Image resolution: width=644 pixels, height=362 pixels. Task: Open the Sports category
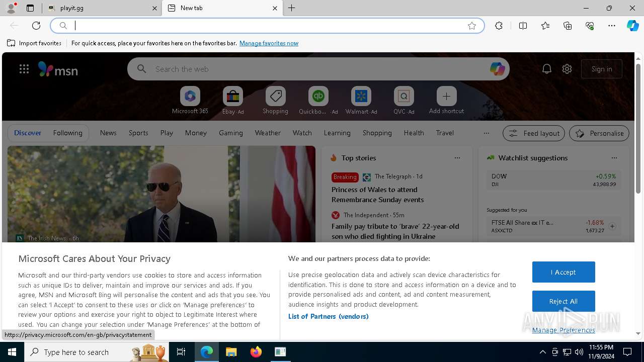pyautogui.click(x=138, y=133)
